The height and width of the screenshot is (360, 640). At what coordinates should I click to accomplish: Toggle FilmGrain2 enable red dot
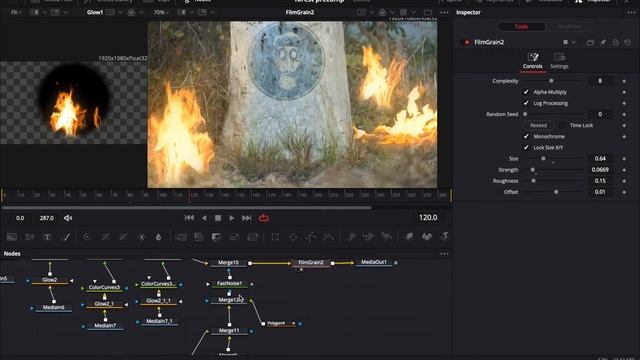[467, 42]
